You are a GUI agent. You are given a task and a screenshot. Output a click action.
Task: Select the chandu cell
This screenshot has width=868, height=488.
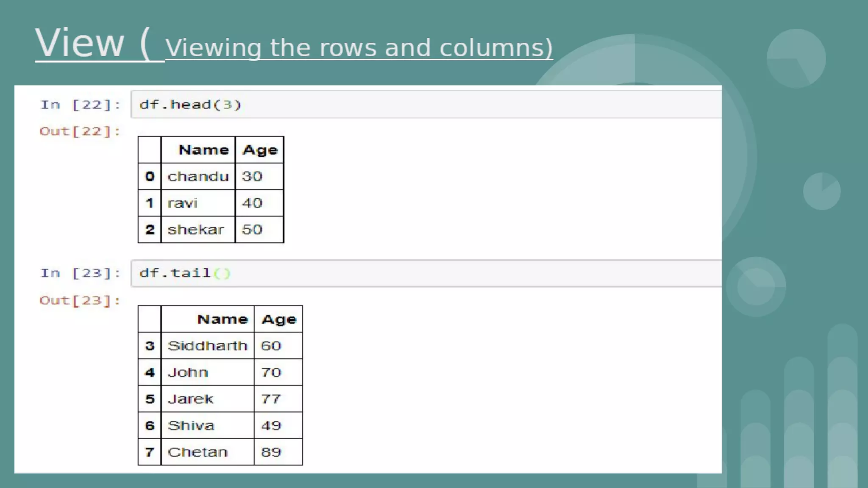tap(198, 177)
